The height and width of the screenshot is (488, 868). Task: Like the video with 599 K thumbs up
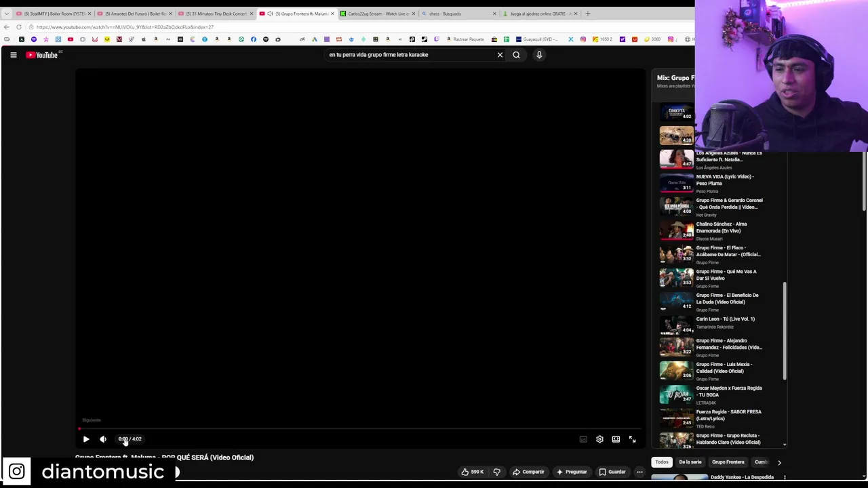click(473, 472)
